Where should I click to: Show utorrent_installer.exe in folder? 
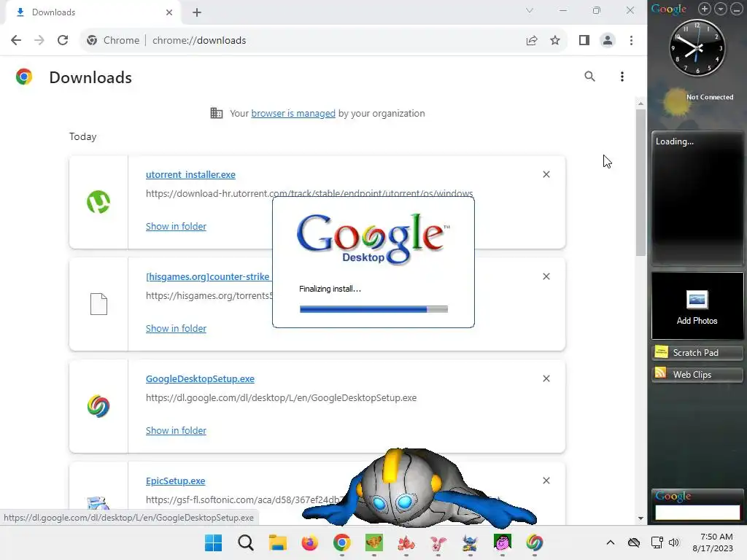click(176, 226)
